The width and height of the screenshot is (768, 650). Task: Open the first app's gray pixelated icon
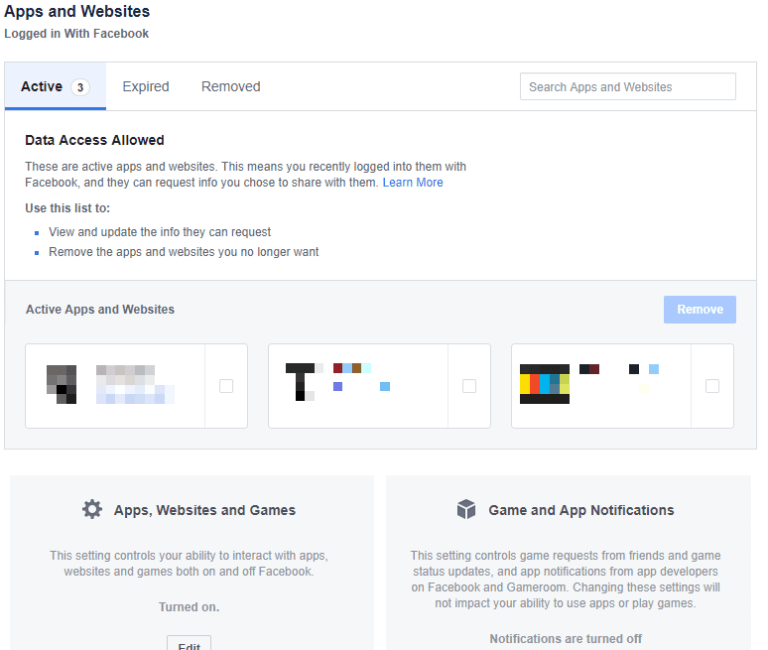tap(62, 384)
